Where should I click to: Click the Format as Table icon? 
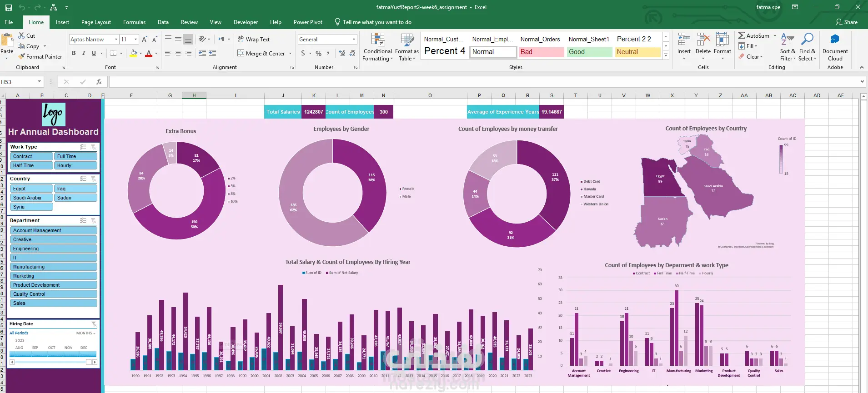(407, 40)
